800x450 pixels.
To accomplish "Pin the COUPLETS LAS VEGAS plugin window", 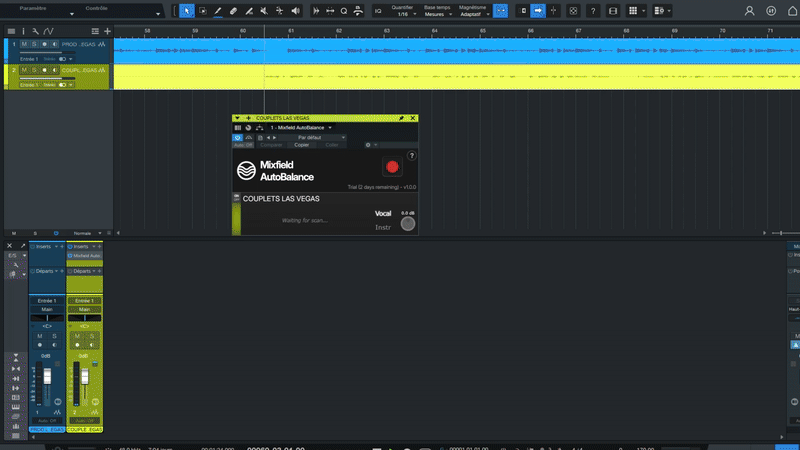I will (402, 118).
